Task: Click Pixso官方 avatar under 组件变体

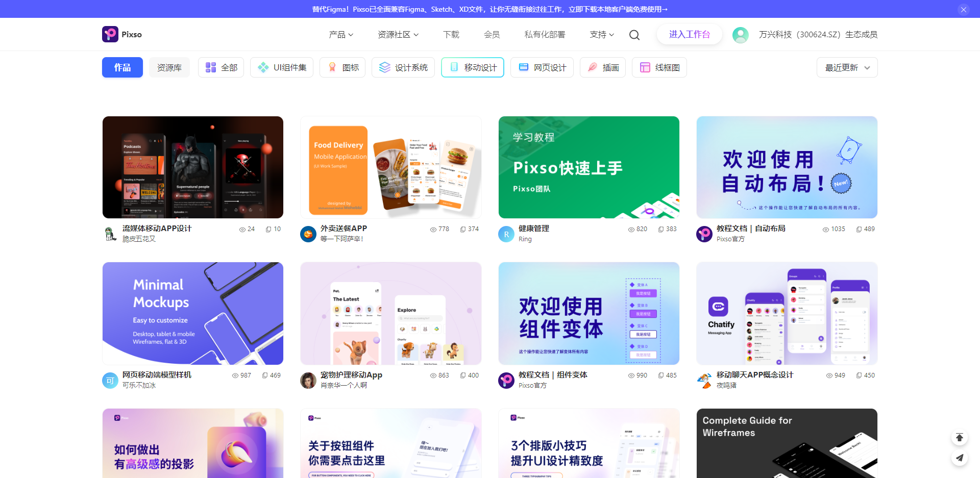Action: tap(506, 381)
